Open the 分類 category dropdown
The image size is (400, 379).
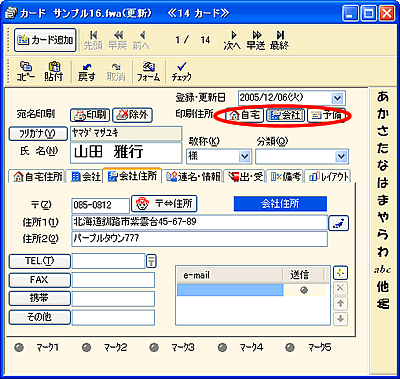pos(341,156)
